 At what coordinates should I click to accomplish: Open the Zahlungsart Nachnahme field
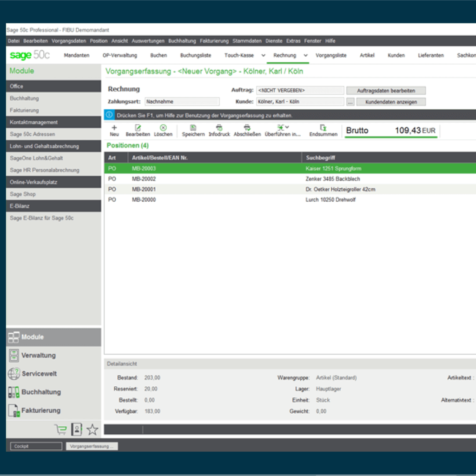[x=182, y=102]
